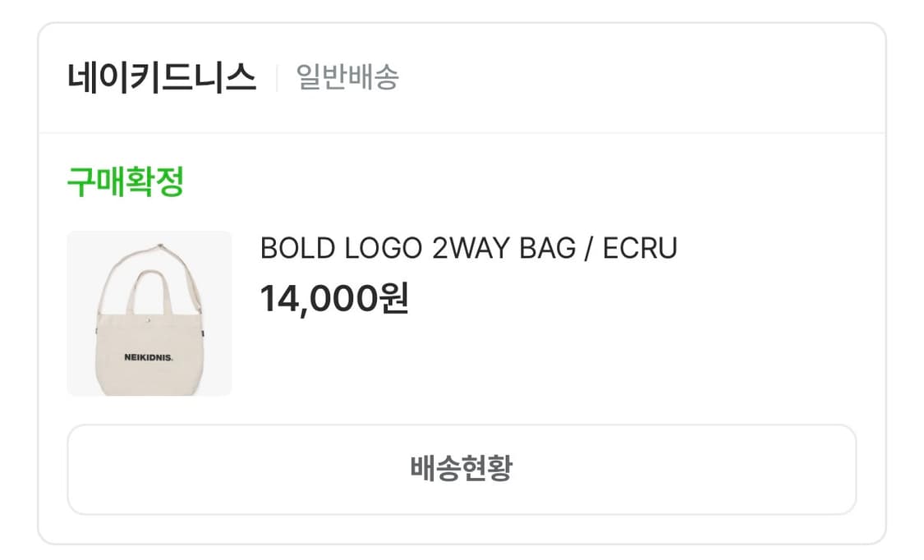Select the divider between store and shipping labels
The height and width of the screenshot is (560, 924).
click(x=275, y=76)
